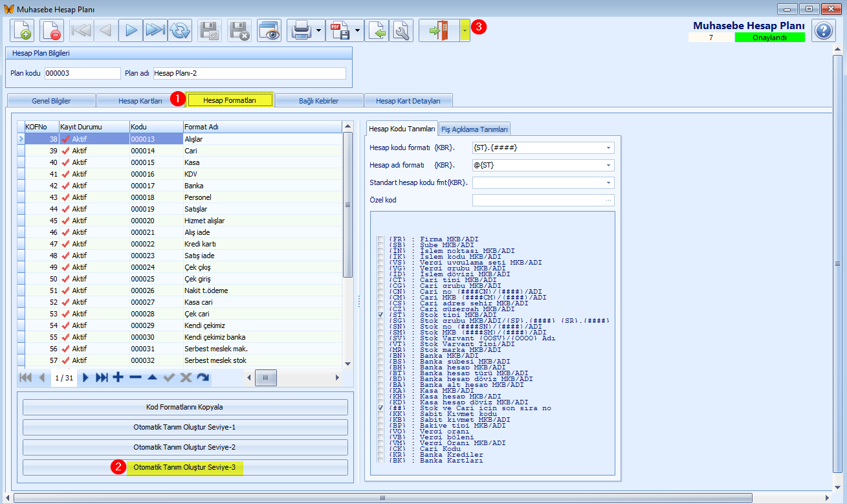847x504 pixels.
Task: Open the blue help question mark icon
Action: [x=822, y=30]
